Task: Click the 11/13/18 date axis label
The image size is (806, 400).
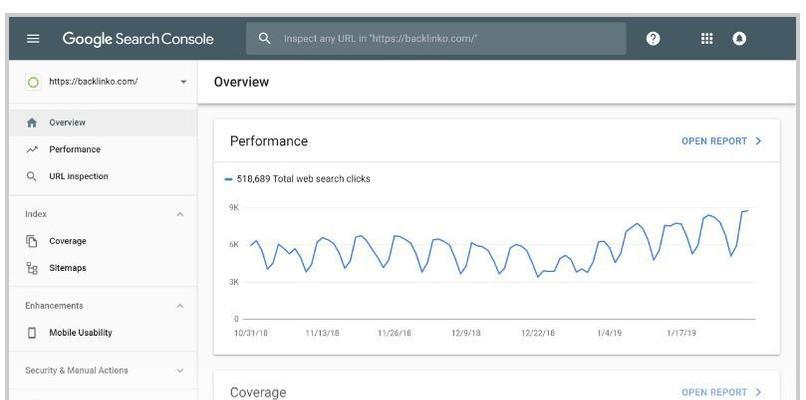Action: coord(322,333)
